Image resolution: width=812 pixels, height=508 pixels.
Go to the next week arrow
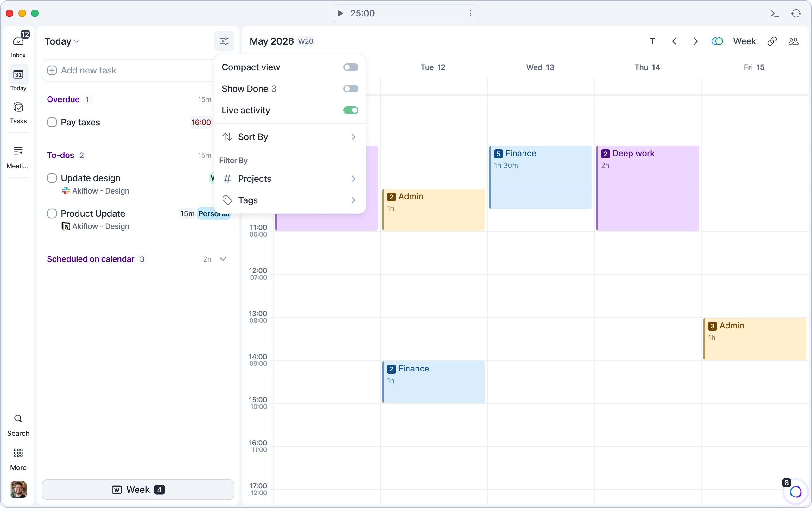pos(695,41)
